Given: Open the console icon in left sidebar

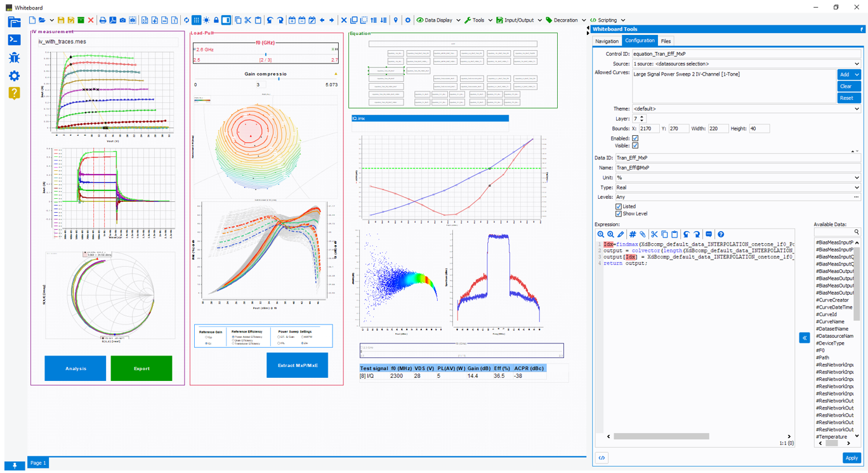Looking at the screenshot, I should (14, 40).
